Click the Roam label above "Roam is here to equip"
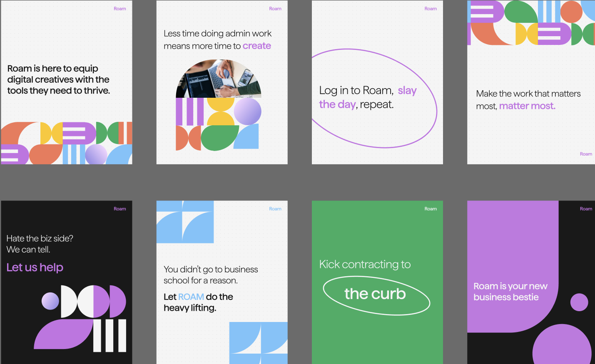Screen dimensions: 595x364 [120, 9]
